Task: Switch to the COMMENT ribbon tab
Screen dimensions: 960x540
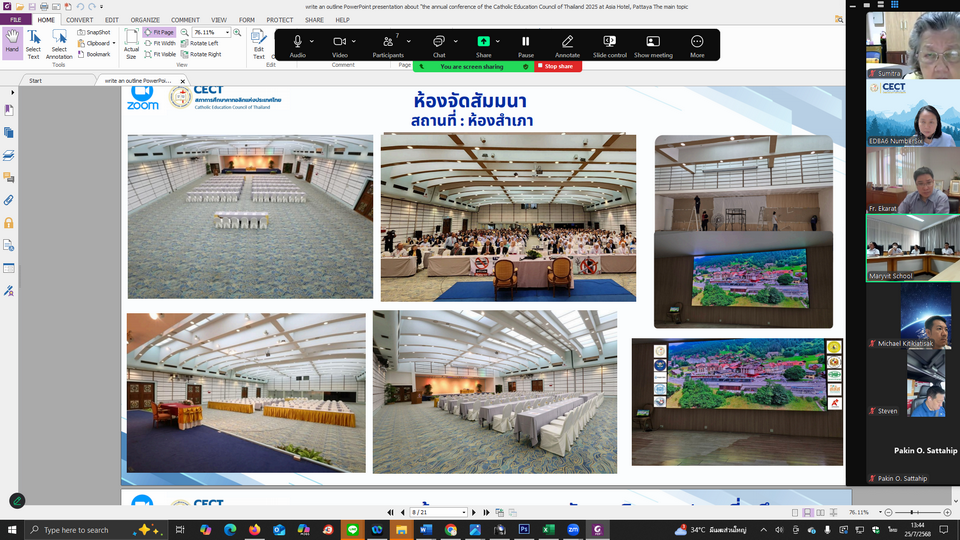Action: tap(185, 20)
